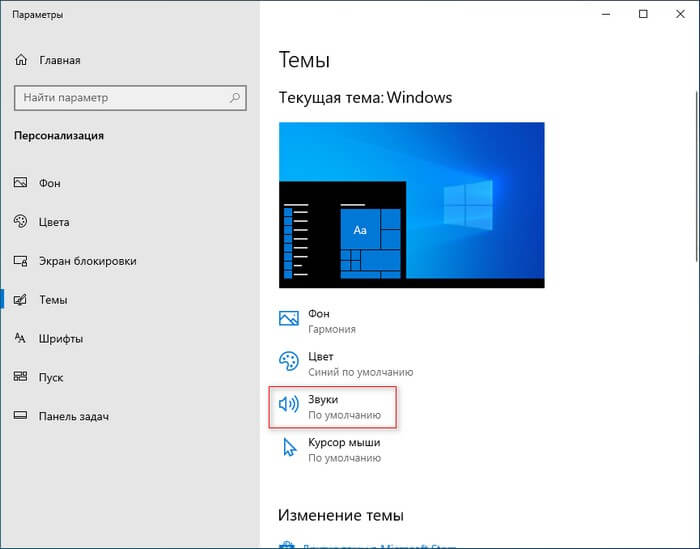
Task: Click the current theme preview image
Action: click(412, 205)
